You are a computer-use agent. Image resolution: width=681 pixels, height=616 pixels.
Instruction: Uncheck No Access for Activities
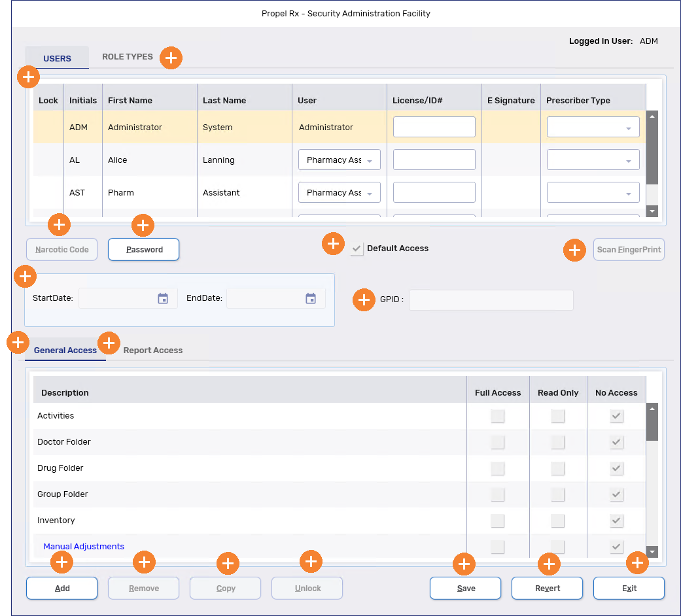[616, 416]
